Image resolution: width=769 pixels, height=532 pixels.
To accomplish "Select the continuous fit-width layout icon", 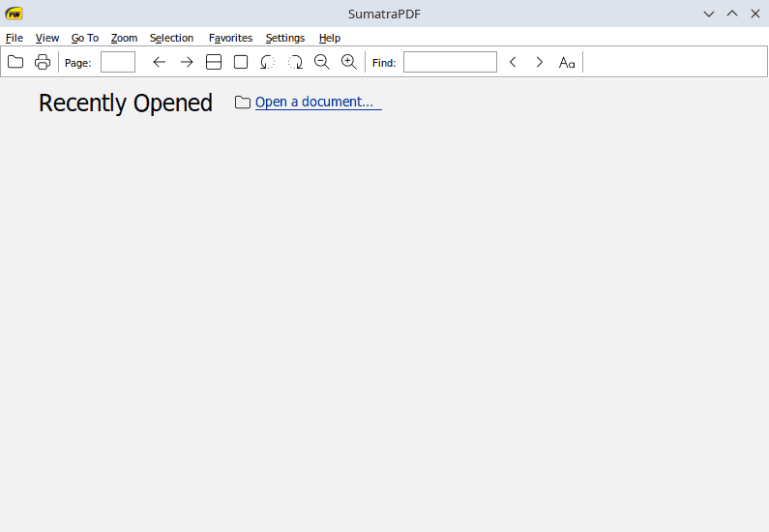I will (214, 62).
